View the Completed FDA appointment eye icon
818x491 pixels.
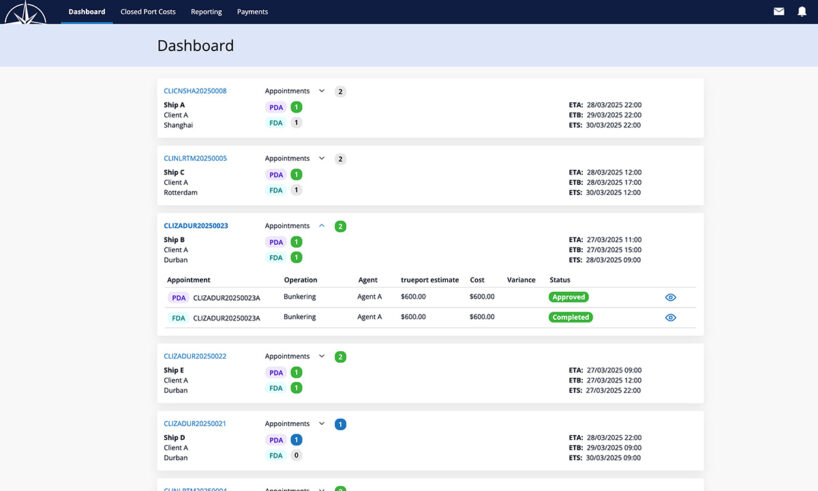(670, 318)
